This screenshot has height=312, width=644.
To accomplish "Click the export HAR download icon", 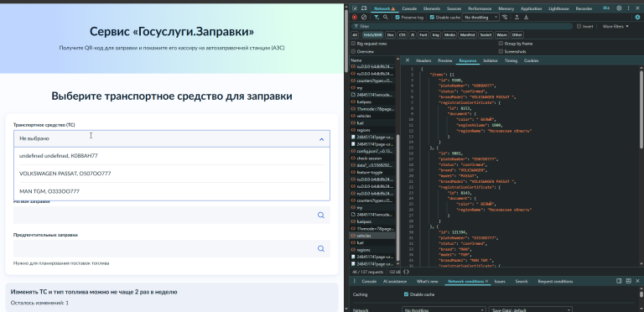I will (x=526, y=18).
